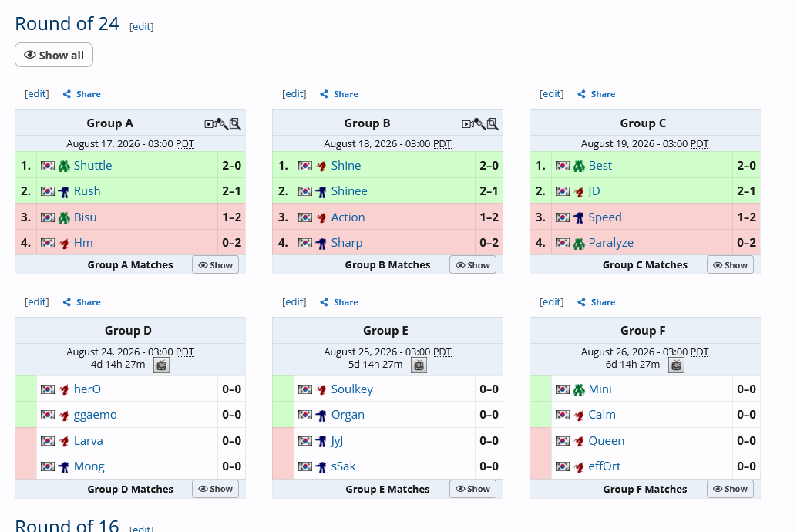Screen dimensions: 797x532
Task: Click the edit link above Group B
Action: (x=294, y=93)
